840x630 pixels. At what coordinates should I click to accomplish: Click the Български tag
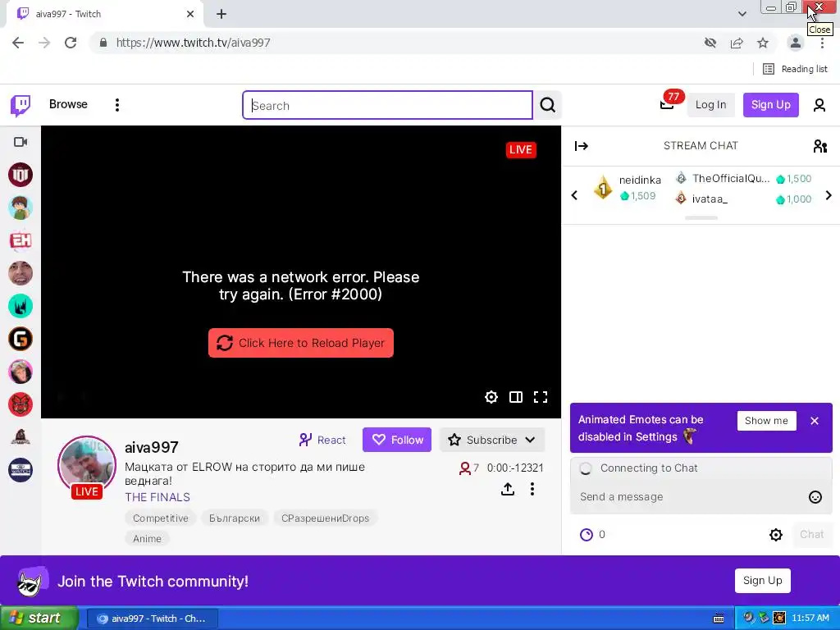(234, 518)
